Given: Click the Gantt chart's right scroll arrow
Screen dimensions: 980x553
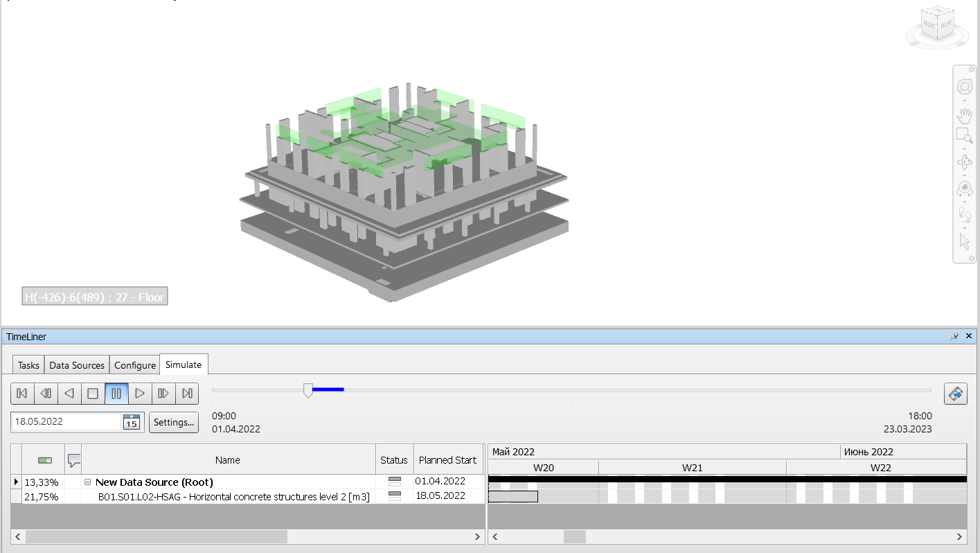Looking at the screenshot, I should tap(960, 537).
